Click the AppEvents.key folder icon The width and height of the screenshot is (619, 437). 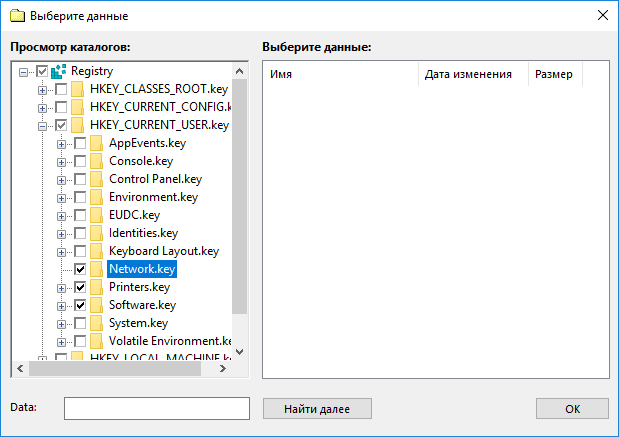coord(96,143)
